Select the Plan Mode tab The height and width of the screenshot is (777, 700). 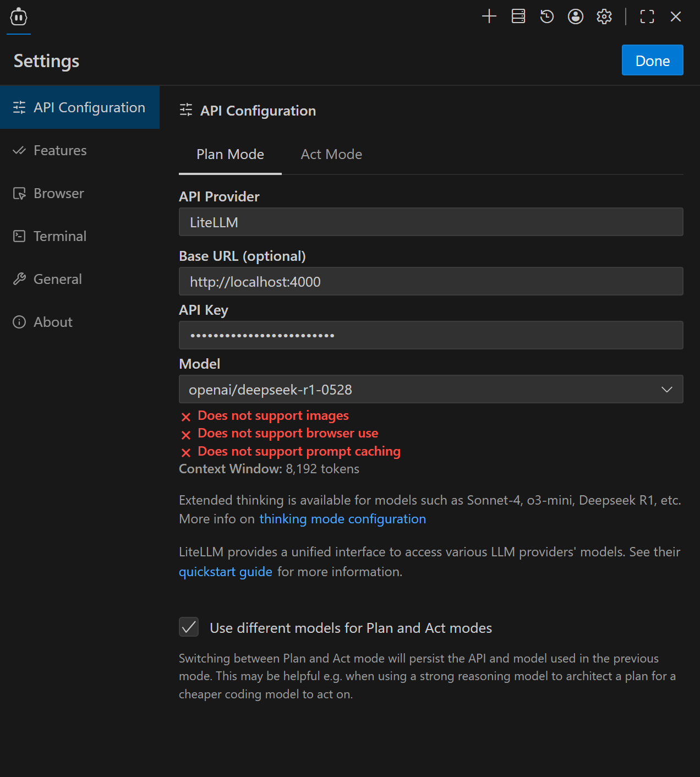[x=230, y=155]
